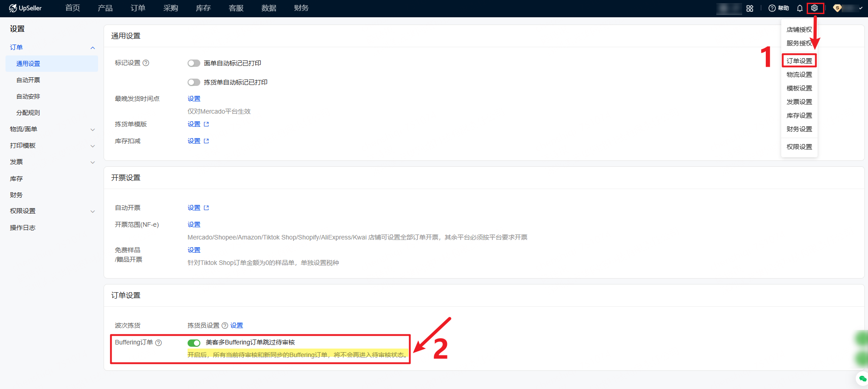Click the account avatar badge icon

(837, 8)
